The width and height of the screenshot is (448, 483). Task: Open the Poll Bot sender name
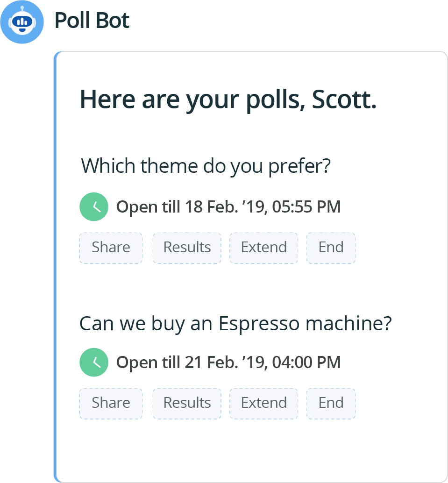[x=92, y=21]
